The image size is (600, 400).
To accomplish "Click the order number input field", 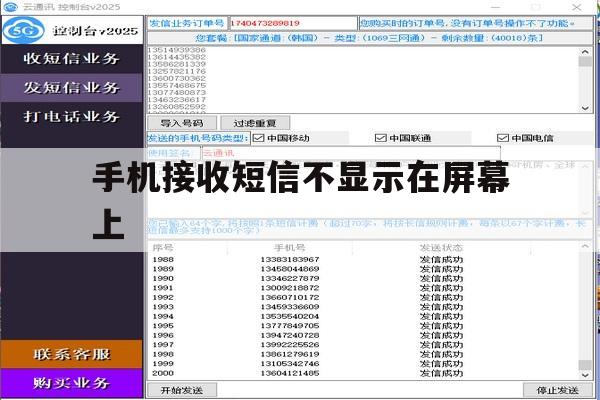I will [293, 23].
